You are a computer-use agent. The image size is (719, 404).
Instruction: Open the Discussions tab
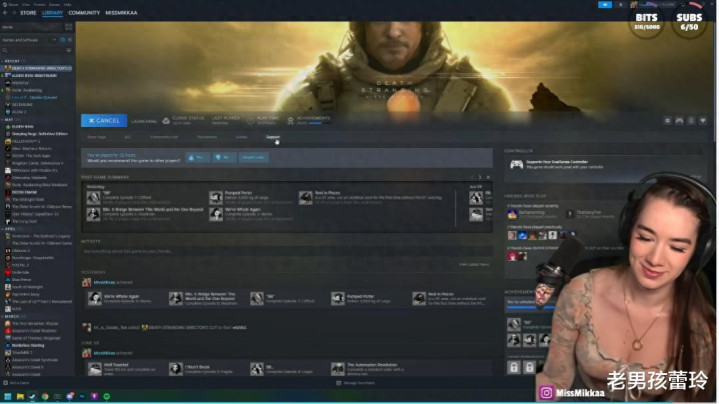tap(207, 137)
